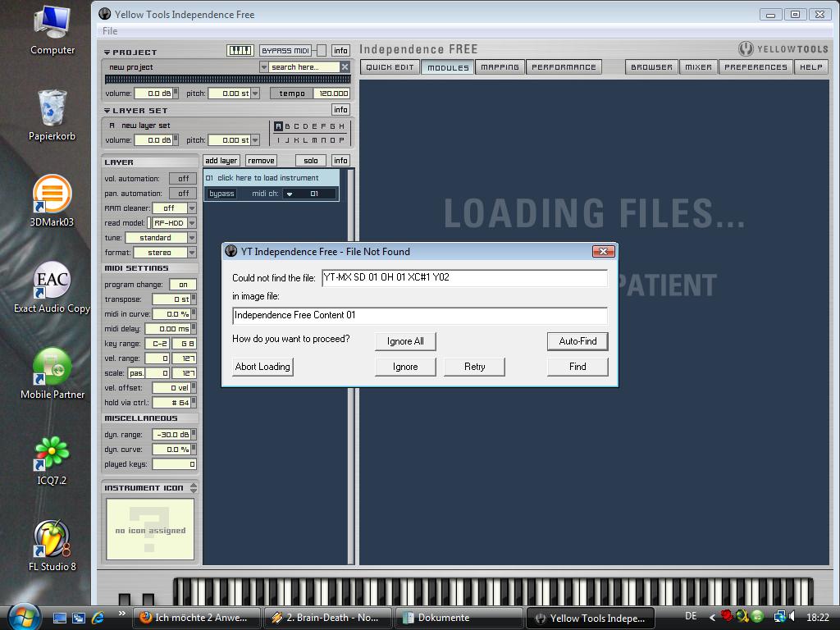Open the Mobile Partner desktop icon

52,373
